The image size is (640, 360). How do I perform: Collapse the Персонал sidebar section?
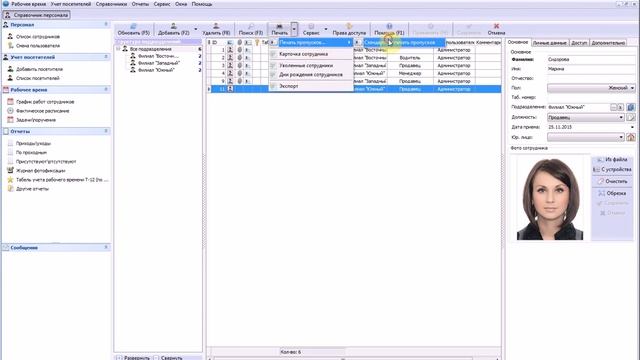(x=106, y=24)
